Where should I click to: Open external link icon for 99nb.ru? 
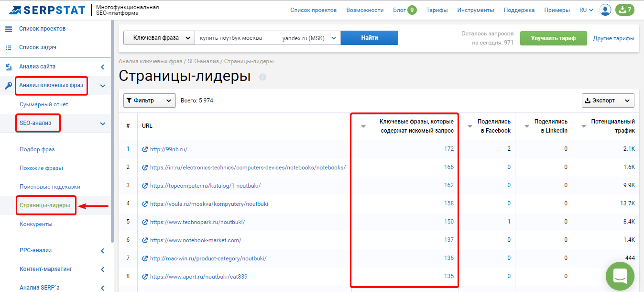pyautogui.click(x=145, y=149)
